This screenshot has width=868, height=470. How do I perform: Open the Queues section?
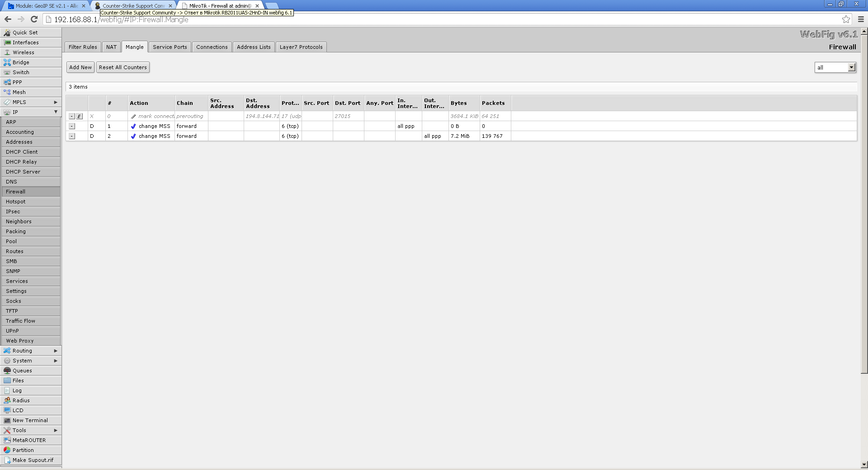pyautogui.click(x=31, y=371)
